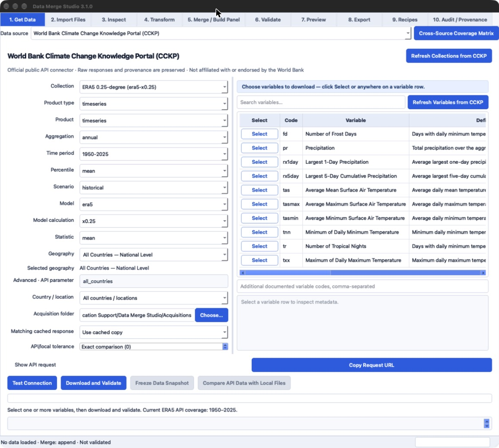Click the table scrollbar left arrow
Viewport: 499px width, 448px height.
pos(243,273)
